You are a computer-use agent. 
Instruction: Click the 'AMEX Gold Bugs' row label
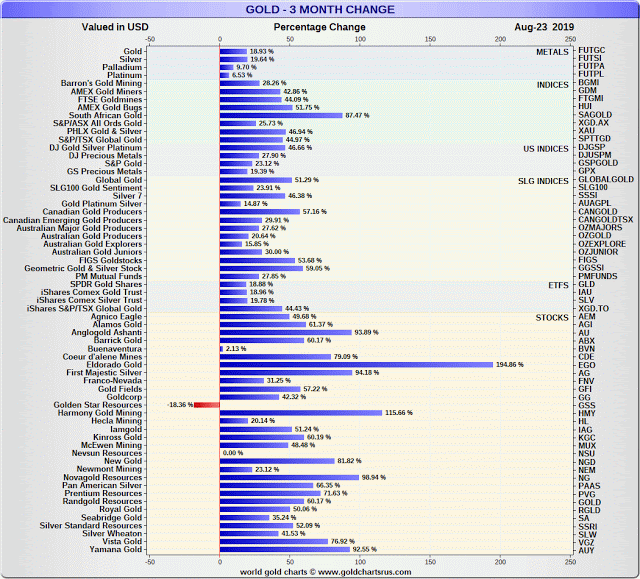(110, 107)
